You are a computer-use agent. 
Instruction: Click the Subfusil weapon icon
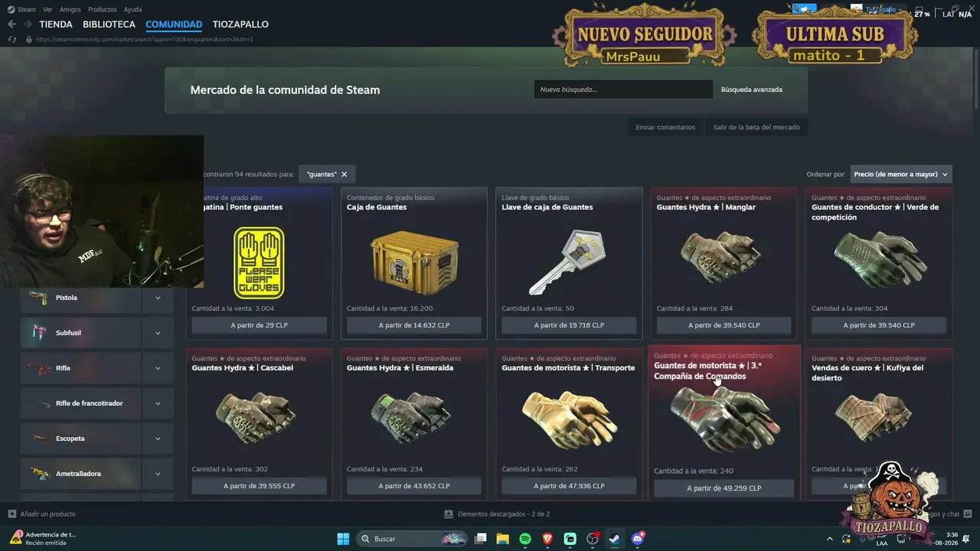click(x=38, y=333)
